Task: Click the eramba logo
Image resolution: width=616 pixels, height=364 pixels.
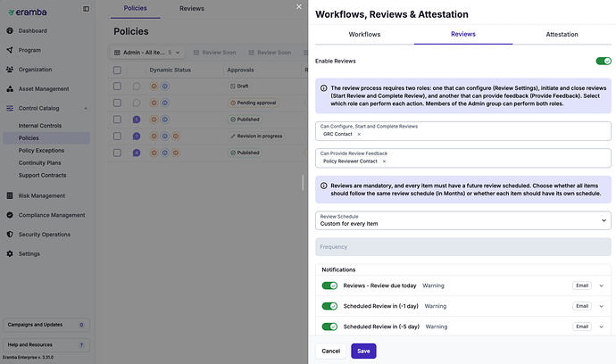Action: click(x=28, y=12)
